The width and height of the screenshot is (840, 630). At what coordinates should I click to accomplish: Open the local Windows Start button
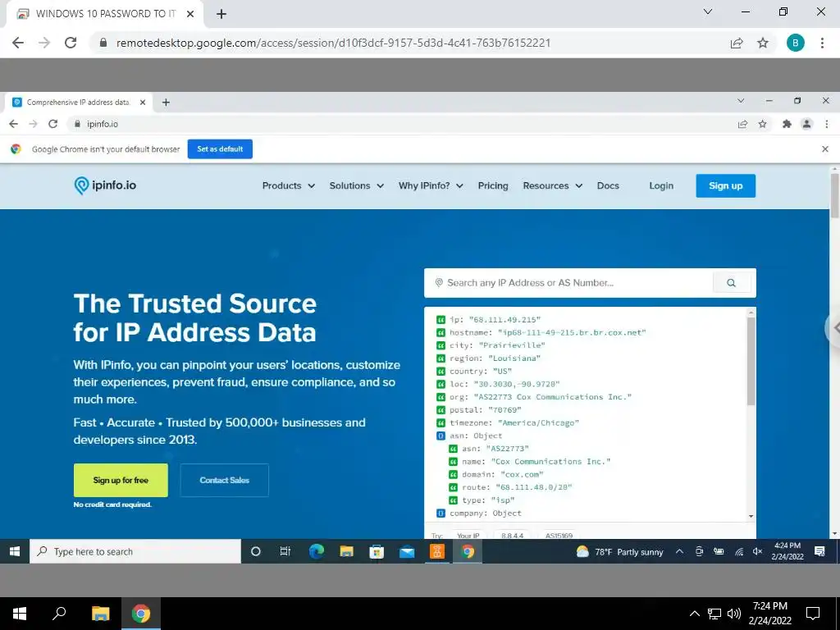pos(20,614)
